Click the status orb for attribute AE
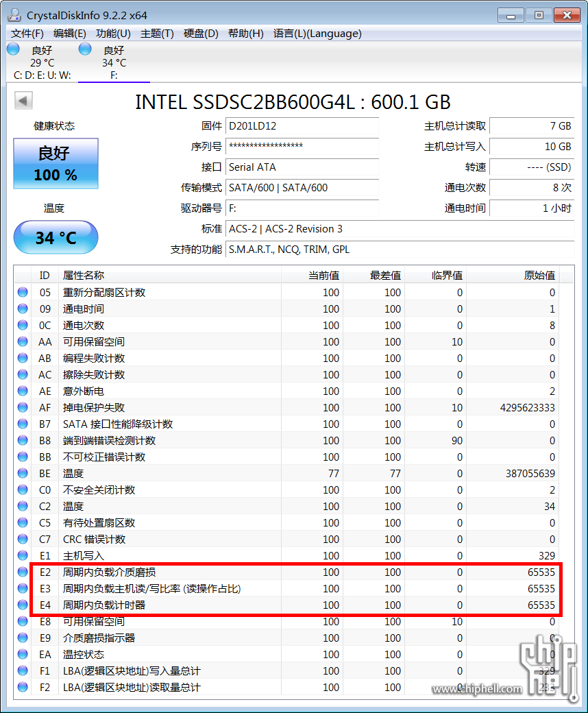Screen dimensions: 588x713 point(23,391)
